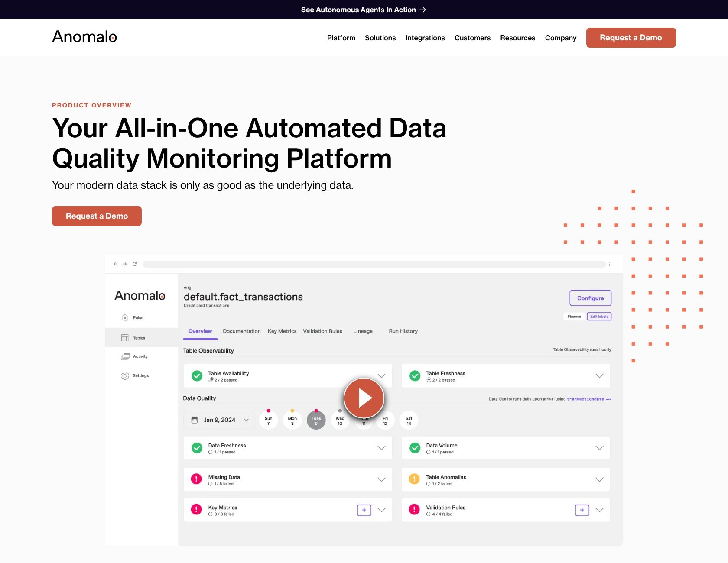Click green check on Table Freshness
The height and width of the screenshot is (563, 728).
point(415,376)
